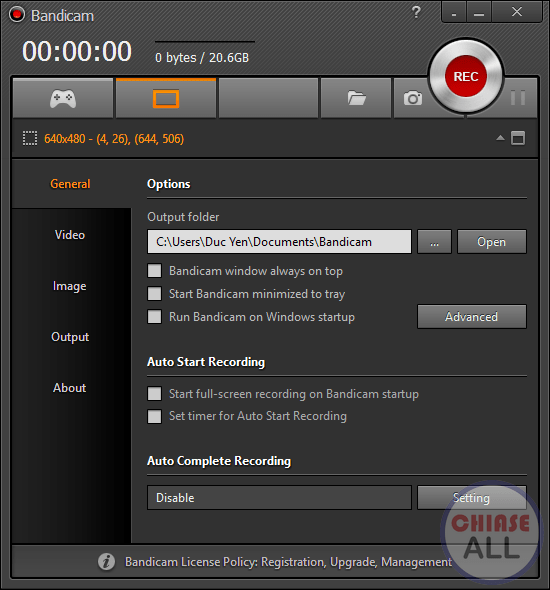Open help via the question mark icon
The width and height of the screenshot is (550, 590).
pyautogui.click(x=416, y=12)
